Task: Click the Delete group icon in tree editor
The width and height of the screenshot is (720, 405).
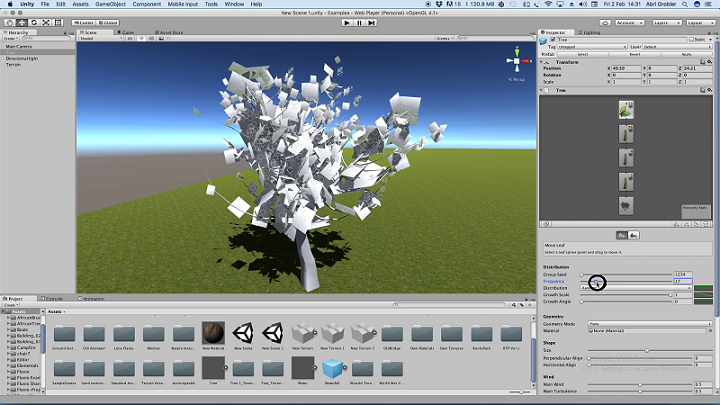Action: (706, 225)
